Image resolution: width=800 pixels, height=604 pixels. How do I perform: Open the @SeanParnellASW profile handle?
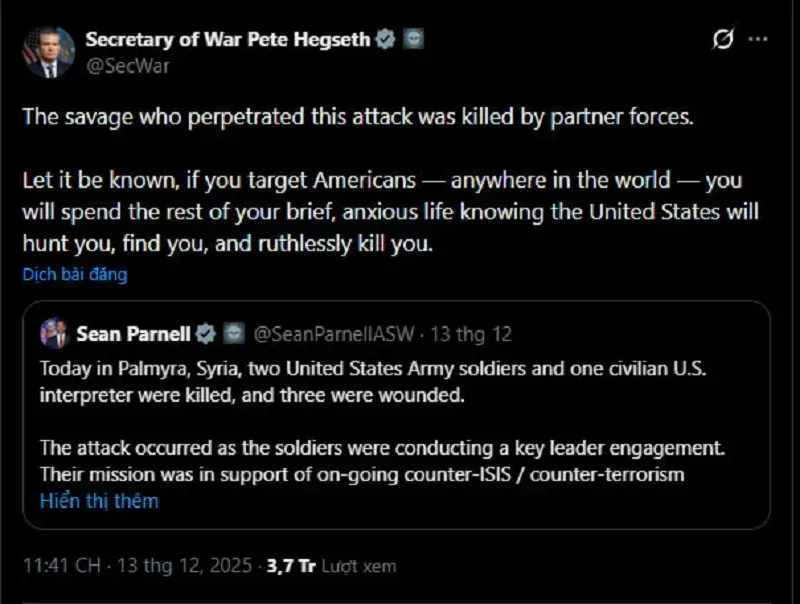click(x=335, y=332)
